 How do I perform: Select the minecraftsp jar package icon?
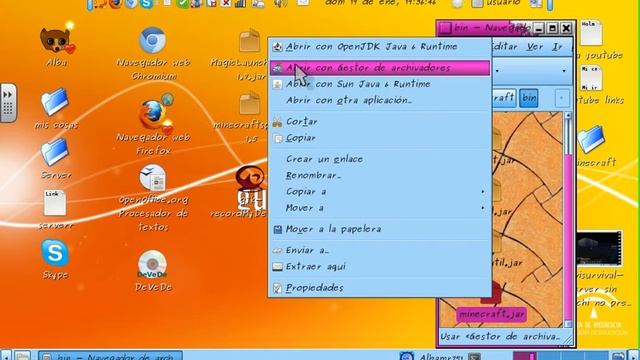(x=250, y=103)
